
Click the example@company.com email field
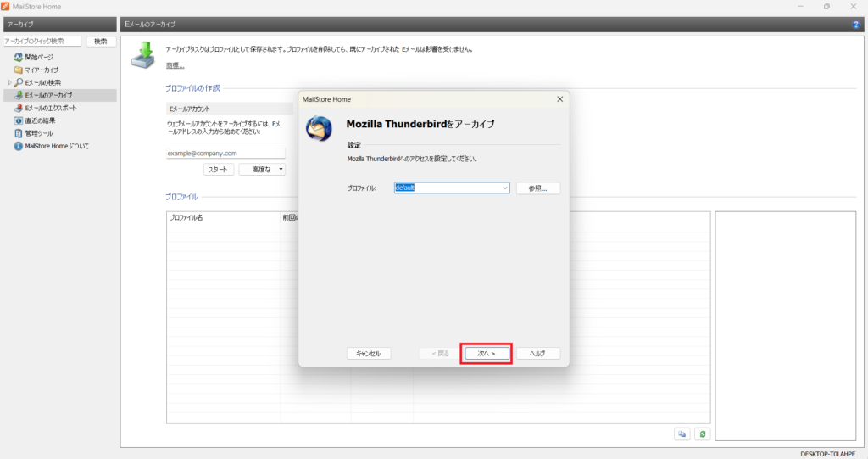point(225,153)
